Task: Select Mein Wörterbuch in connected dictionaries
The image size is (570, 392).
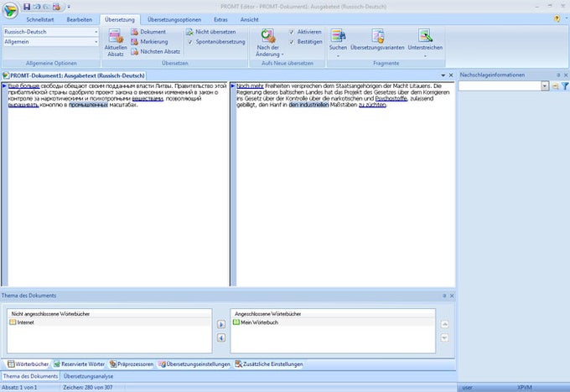Action: point(333,322)
